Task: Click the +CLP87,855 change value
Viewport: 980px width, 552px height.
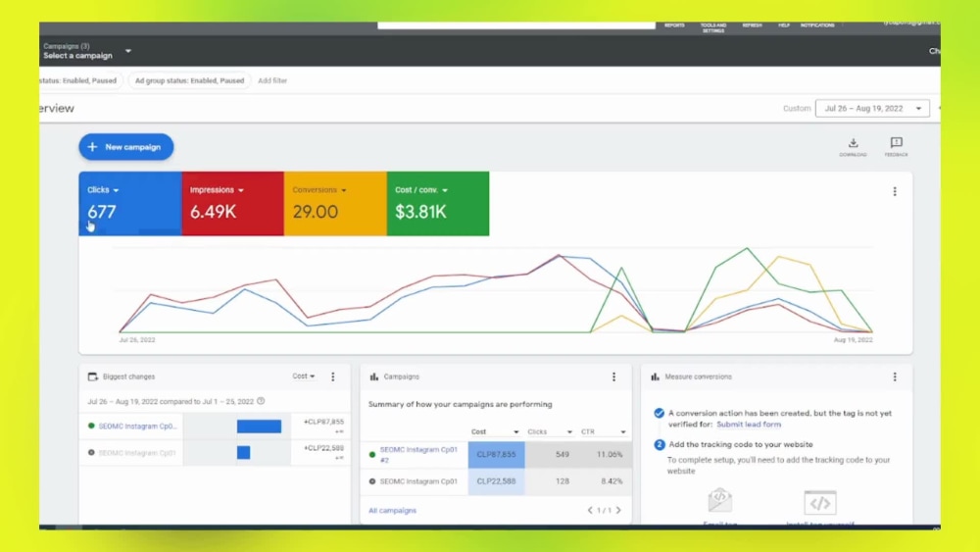Action: pyautogui.click(x=323, y=422)
